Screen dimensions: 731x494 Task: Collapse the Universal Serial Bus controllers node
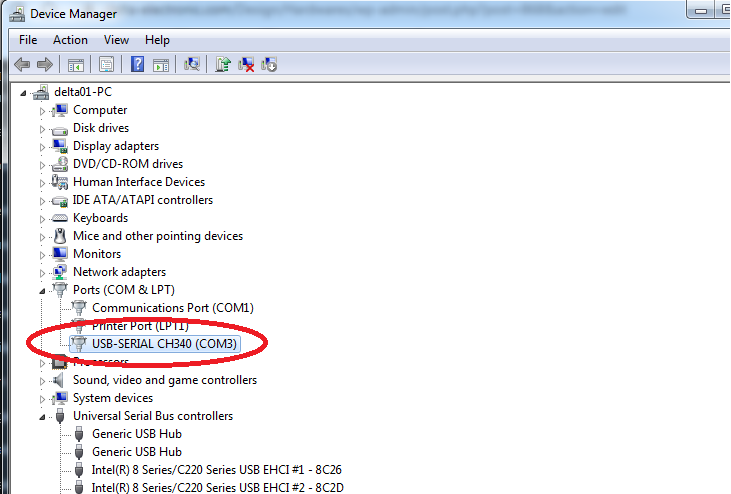click(43, 416)
